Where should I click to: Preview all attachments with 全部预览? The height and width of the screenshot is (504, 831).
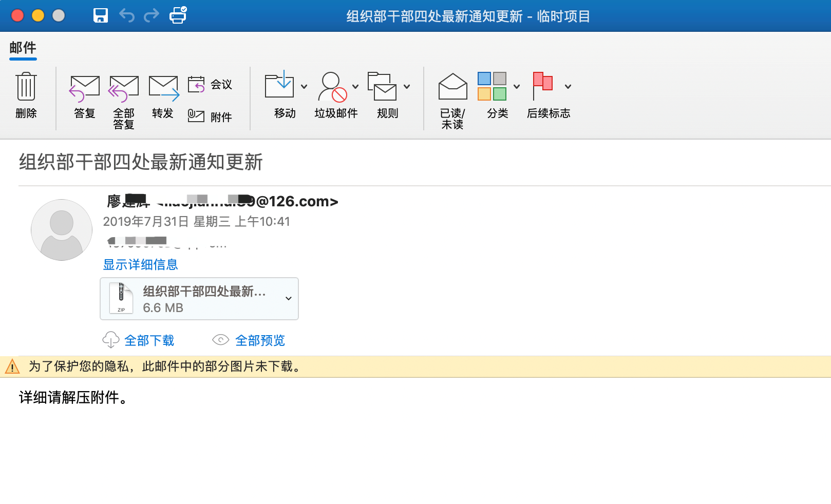click(249, 340)
